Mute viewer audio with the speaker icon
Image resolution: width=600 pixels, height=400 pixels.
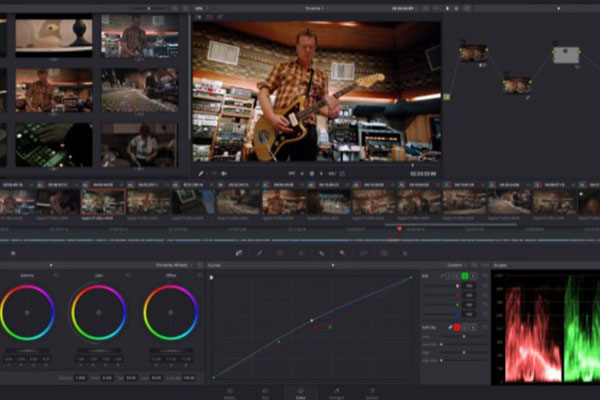pyautogui.click(x=224, y=173)
